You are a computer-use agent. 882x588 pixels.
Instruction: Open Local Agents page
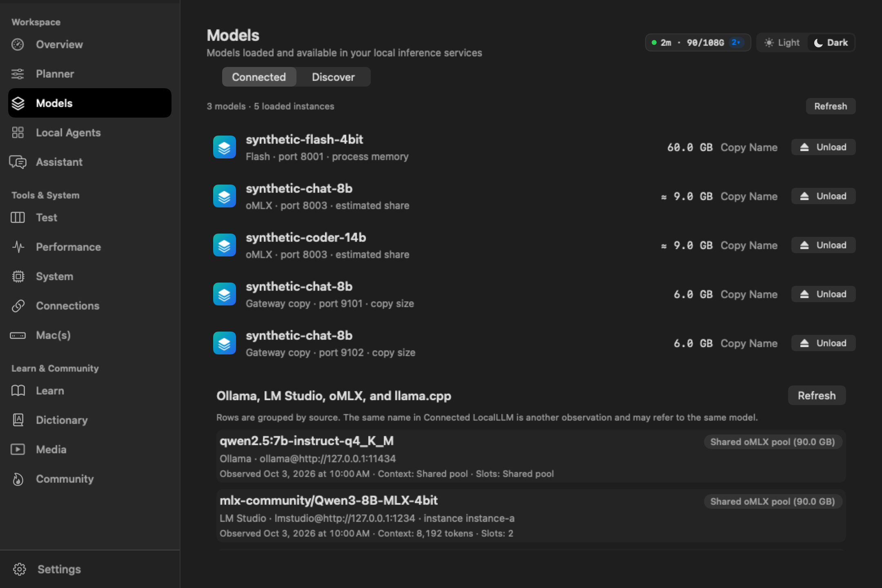pyautogui.click(x=90, y=133)
